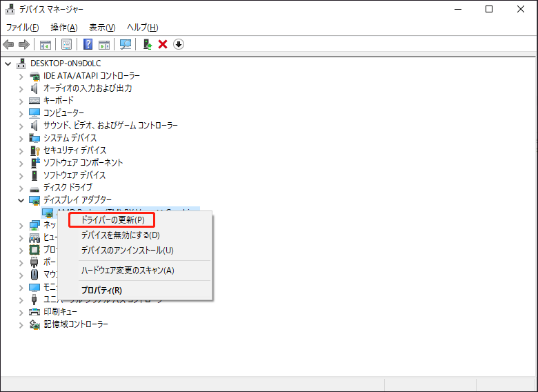The image size is (538, 392).
Task: Click the show/hide console tree icon
Action: tap(46, 44)
